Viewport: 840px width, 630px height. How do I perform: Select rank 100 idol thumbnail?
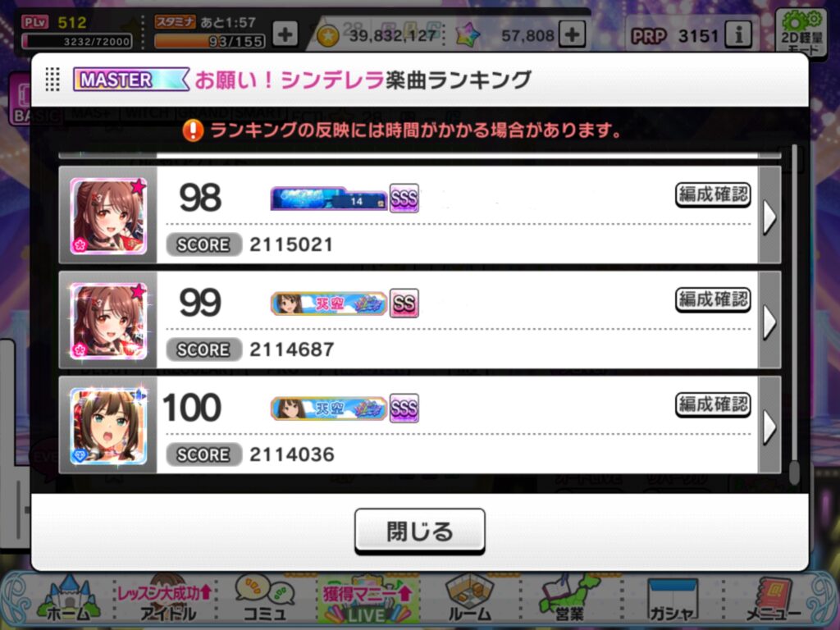coord(108,426)
